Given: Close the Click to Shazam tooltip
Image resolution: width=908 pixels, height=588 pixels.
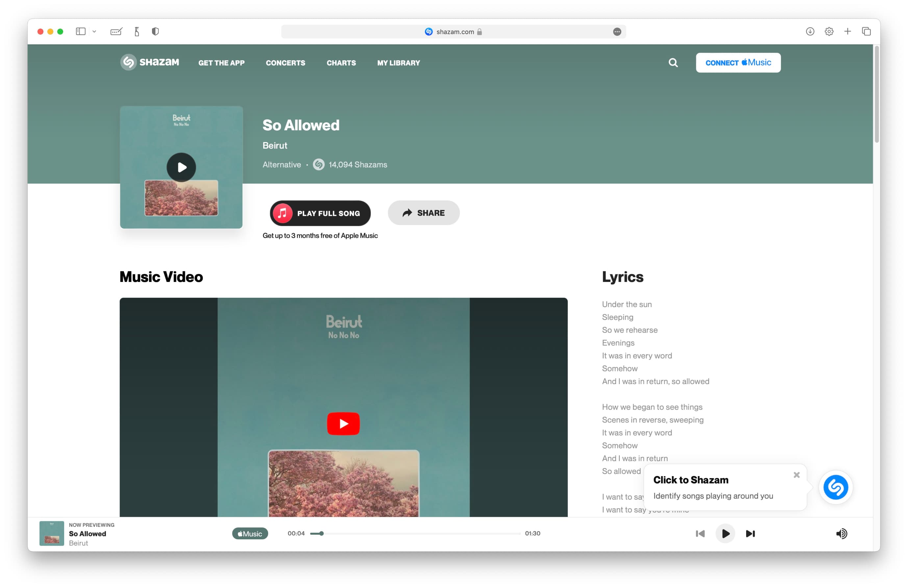Looking at the screenshot, I should click(796, 475).
